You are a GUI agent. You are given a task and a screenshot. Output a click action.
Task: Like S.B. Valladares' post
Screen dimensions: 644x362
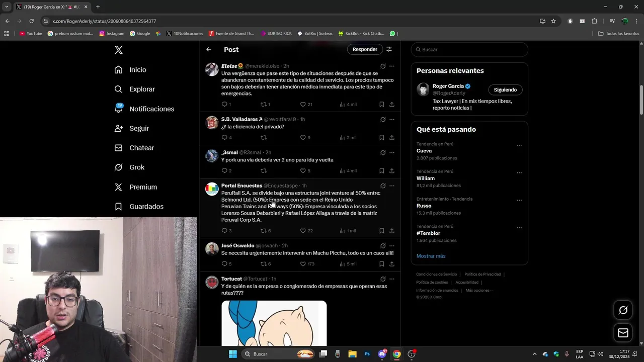[303, 138]
